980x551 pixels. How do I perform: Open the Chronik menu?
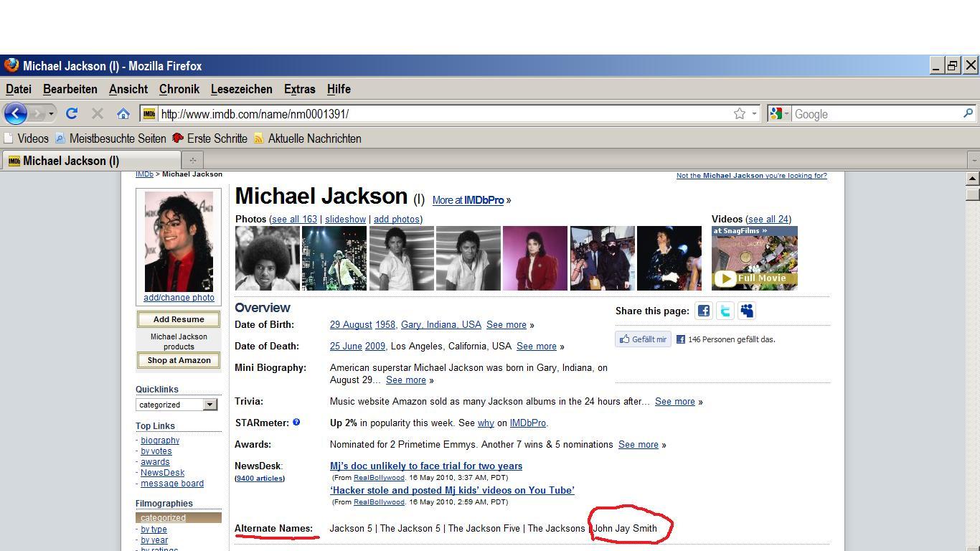point(179,89)
